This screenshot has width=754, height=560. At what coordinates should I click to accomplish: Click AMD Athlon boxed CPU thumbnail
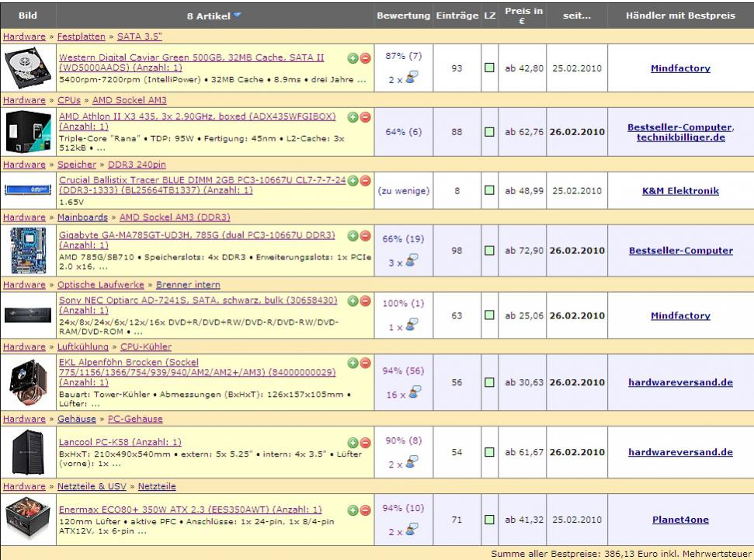point(28,131)
